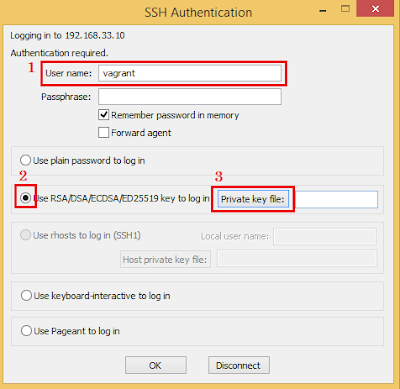Viewport: 400px width, 389px height.
Task: Focus the Passphrase input field
Action: coord(190,97)
